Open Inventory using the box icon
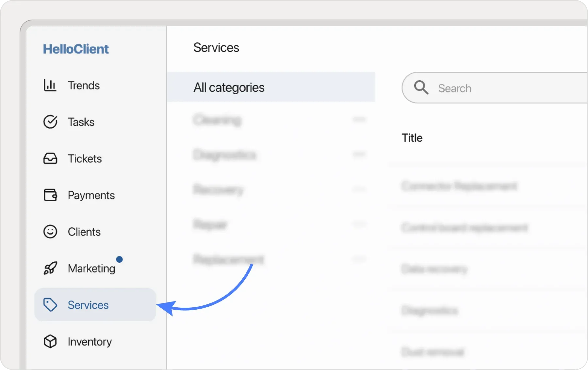 pos(50,342)
